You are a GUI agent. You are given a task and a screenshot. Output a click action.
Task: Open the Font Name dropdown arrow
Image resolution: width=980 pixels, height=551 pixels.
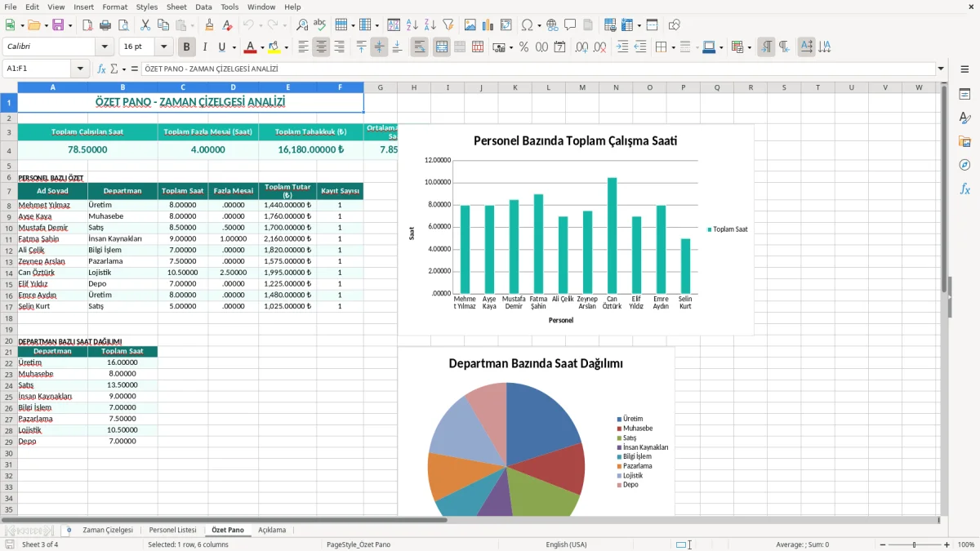tap(105, 47)
